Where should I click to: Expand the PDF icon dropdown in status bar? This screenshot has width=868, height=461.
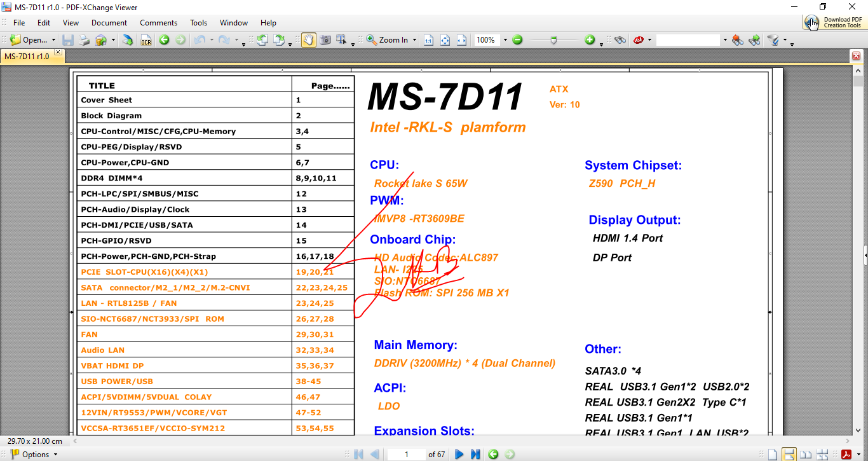click(857, 455)
